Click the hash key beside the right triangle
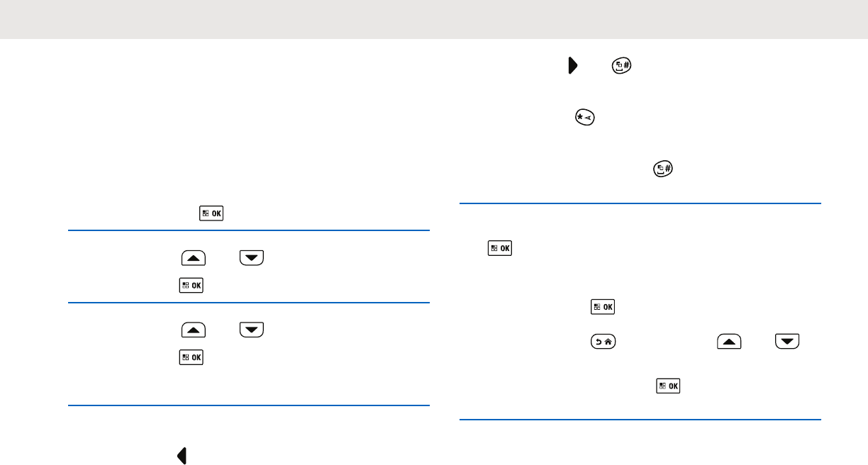 pyautogui.click(x=623, y=67)
